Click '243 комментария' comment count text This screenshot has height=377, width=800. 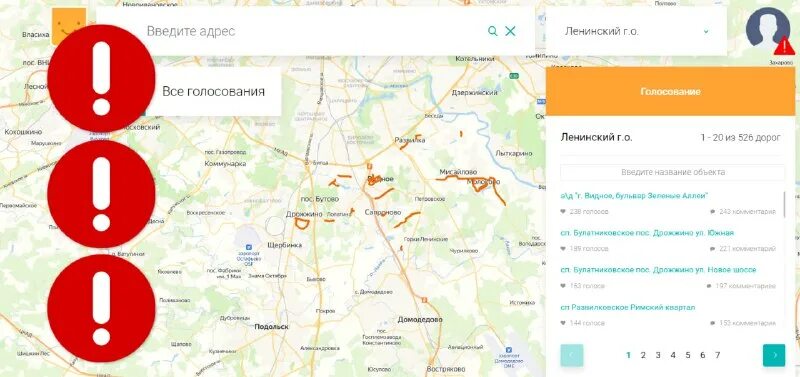coord(747,211)
